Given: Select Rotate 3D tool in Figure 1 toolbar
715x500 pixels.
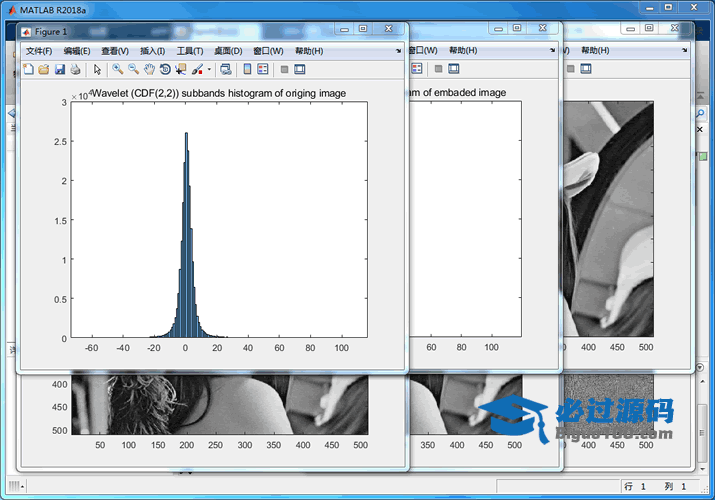Looking at the screenshot, I should (x=165, y=69).
